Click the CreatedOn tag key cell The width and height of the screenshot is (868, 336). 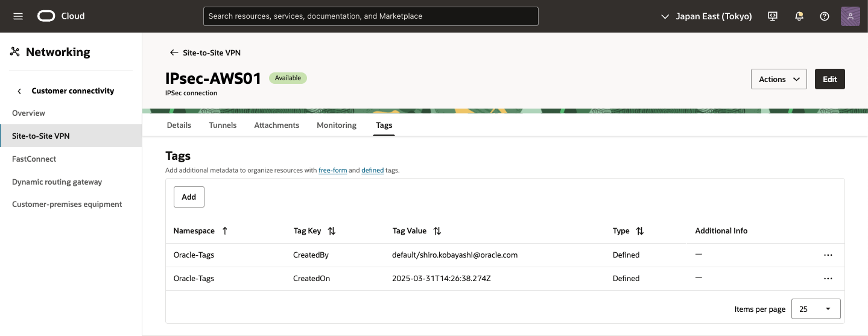coord(311,279)
